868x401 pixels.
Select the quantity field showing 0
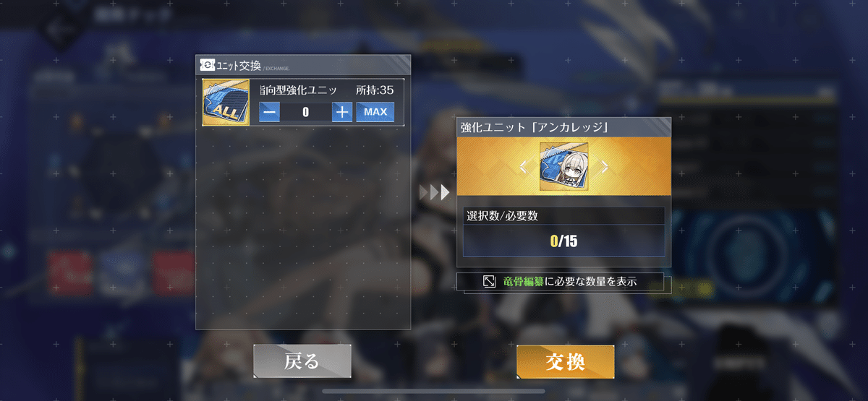(305, 112)
